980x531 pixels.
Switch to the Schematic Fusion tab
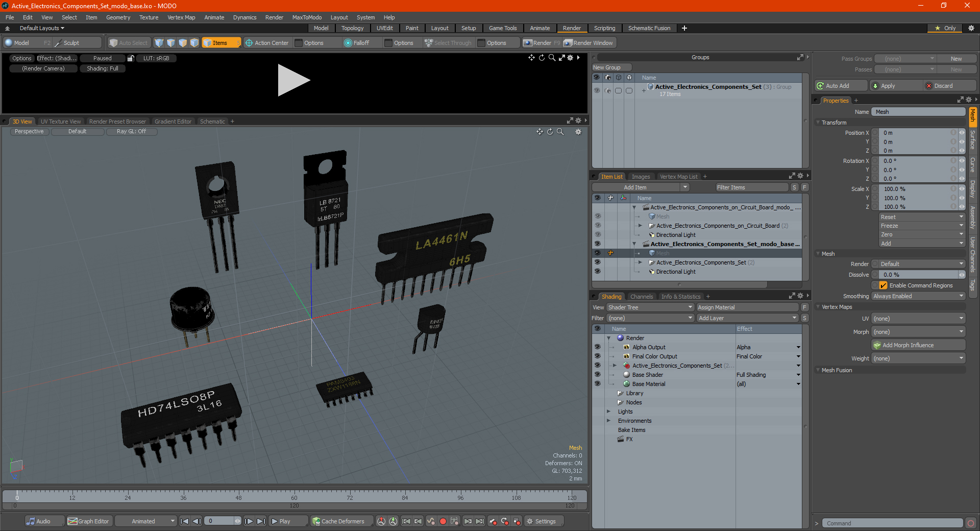pos(649,28)
